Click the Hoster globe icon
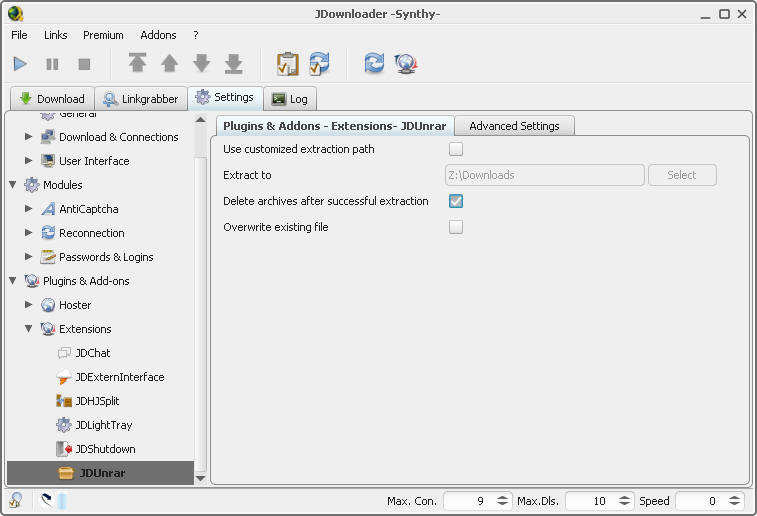757x516 pixels. pyautogui.click(x=48, y=305)
